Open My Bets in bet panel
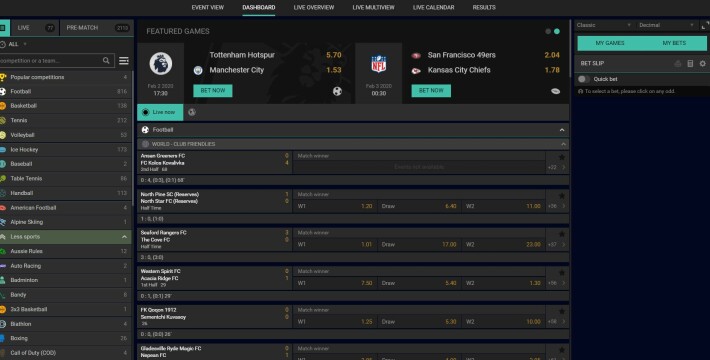Image resolution: width=710 pixels, height=360 pixels. click(x=674, y=43)
